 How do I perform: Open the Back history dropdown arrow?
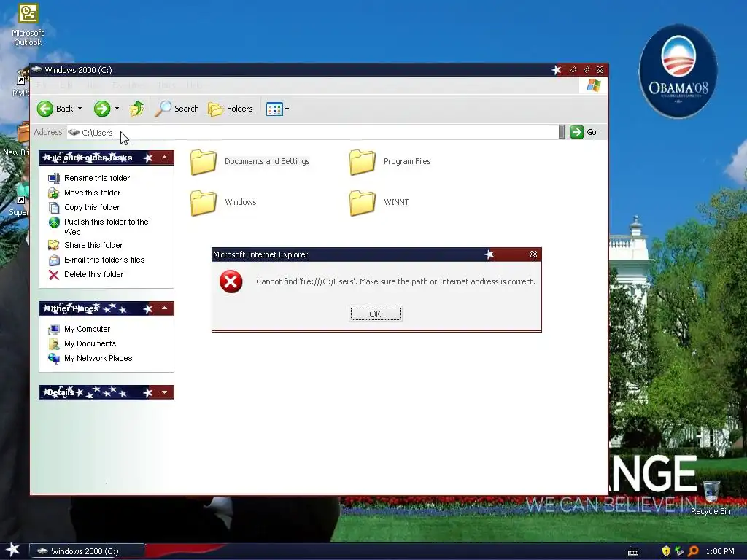pos(80,109)
